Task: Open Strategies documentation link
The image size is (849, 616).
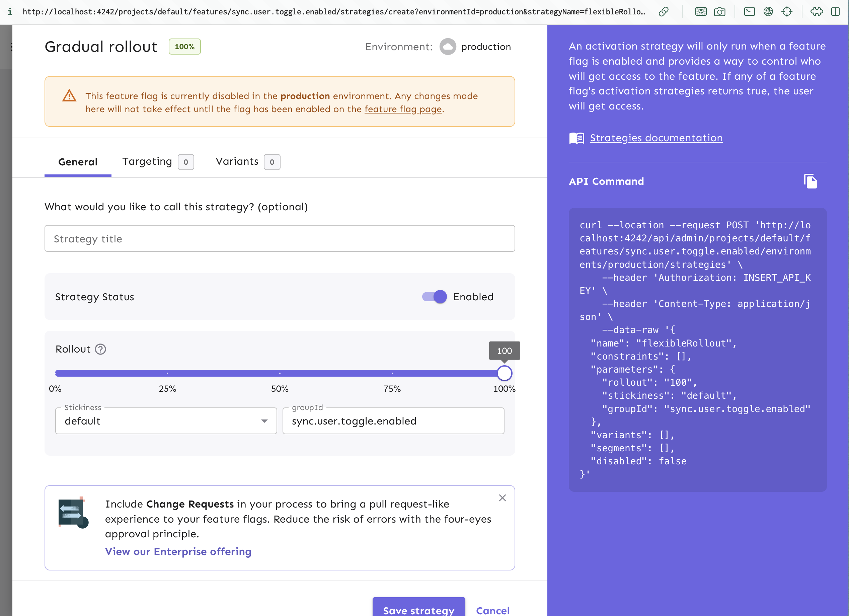Action: [x=656, y=138]
